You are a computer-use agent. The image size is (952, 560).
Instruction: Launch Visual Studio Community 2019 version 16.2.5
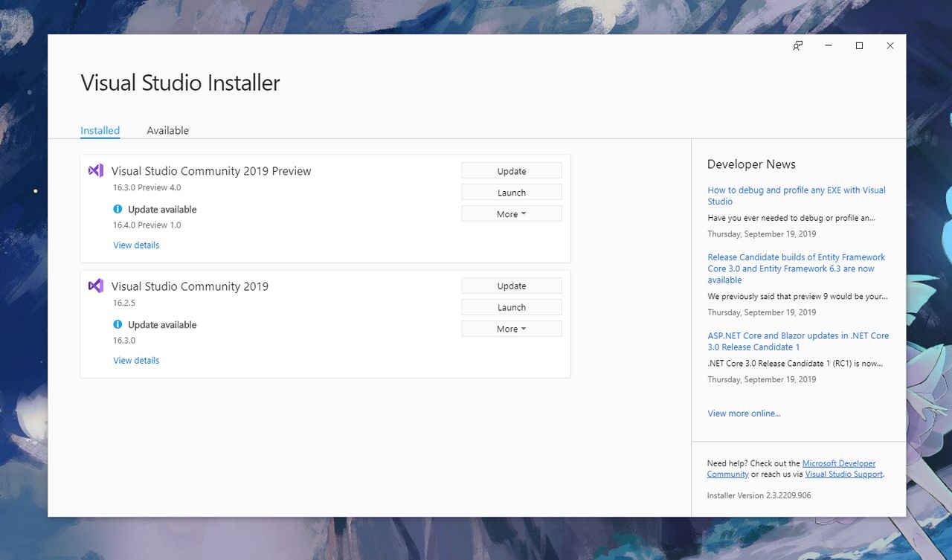(512, 307)
